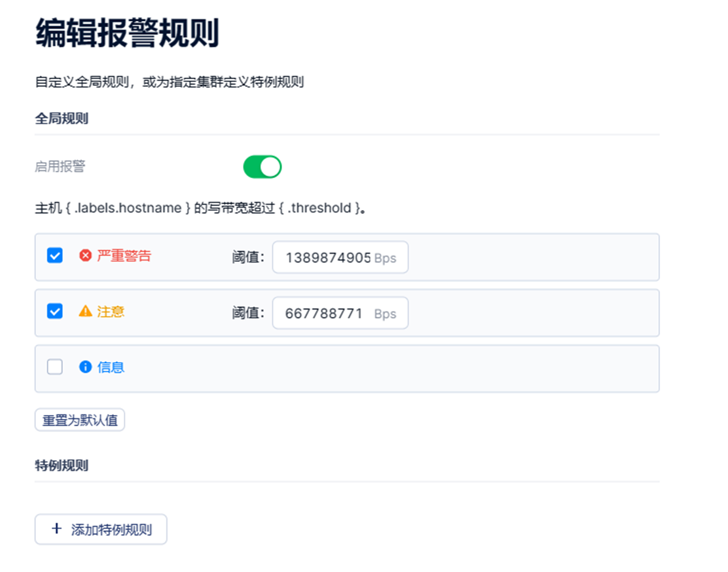Click the Bps unit after 667788771

tap(386, 314)
